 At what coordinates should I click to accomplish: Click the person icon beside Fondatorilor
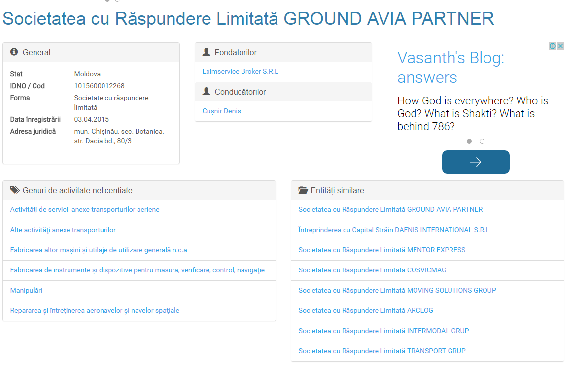pyautogui.click(x=206, y=52)
